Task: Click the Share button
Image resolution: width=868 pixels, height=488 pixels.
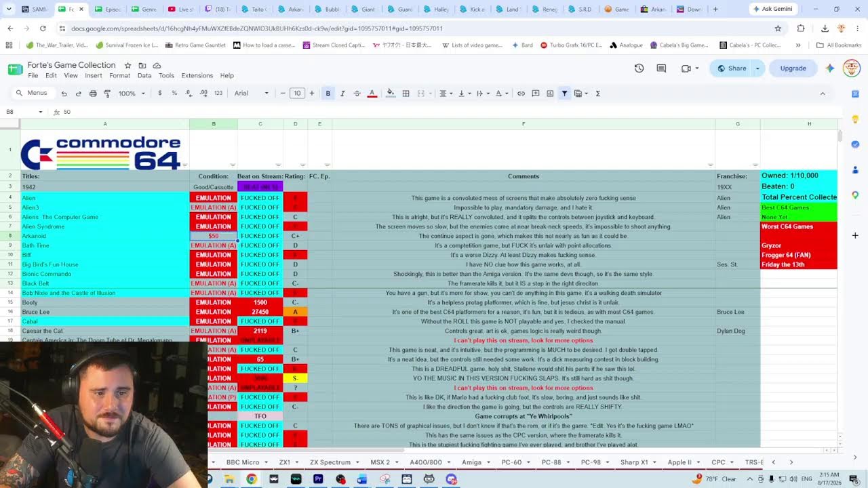Action: point(731,68)
